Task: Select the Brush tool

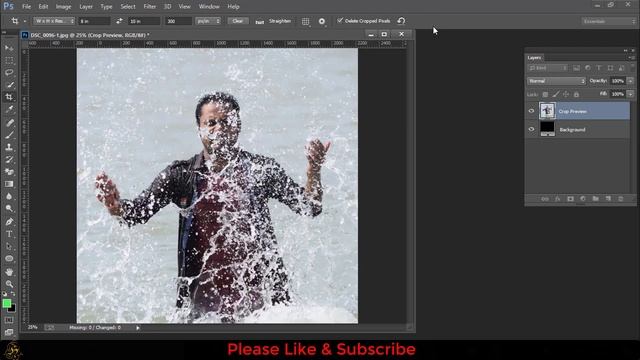Action: (9, 135)
